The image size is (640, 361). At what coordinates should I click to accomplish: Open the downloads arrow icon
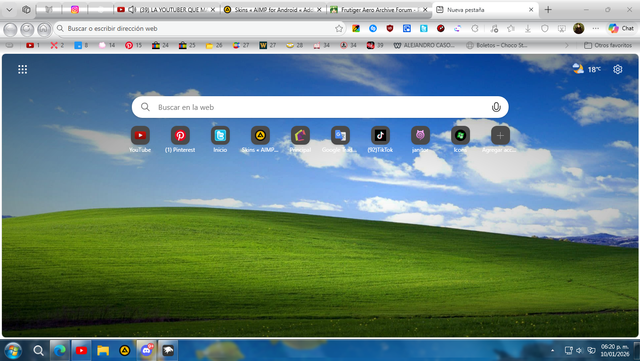528,29
